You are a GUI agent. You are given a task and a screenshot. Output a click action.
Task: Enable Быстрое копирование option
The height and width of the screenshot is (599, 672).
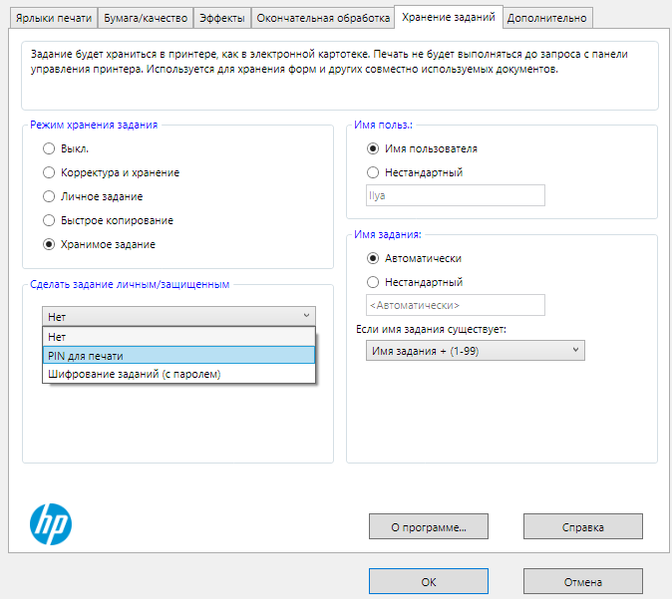(x=49, y=220)
